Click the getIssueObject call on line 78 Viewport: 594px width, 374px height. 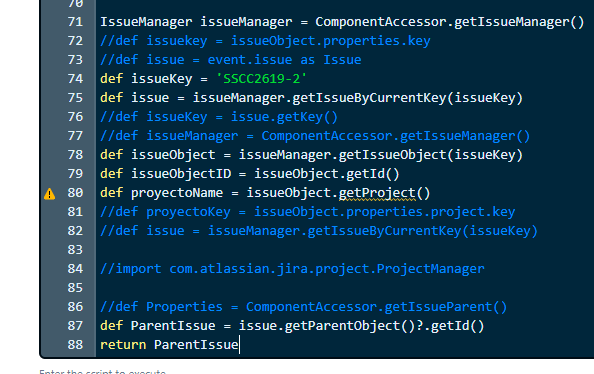392,155
